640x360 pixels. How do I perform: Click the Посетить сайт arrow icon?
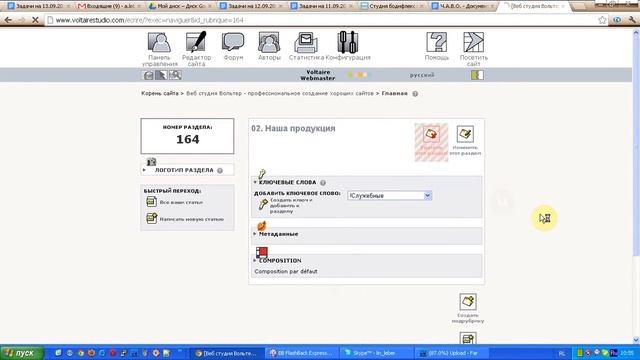click(473, 42)
